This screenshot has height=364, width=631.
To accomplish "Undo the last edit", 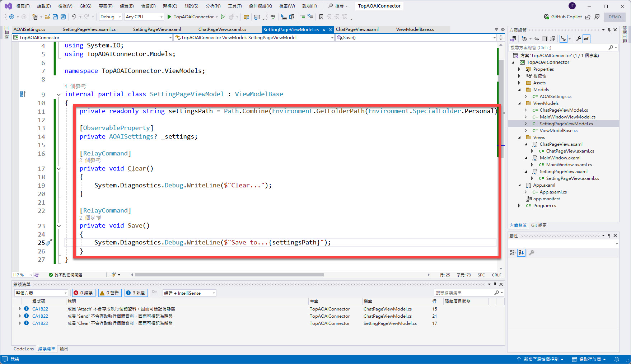I will pyautogui.click(x=74, y=17).
